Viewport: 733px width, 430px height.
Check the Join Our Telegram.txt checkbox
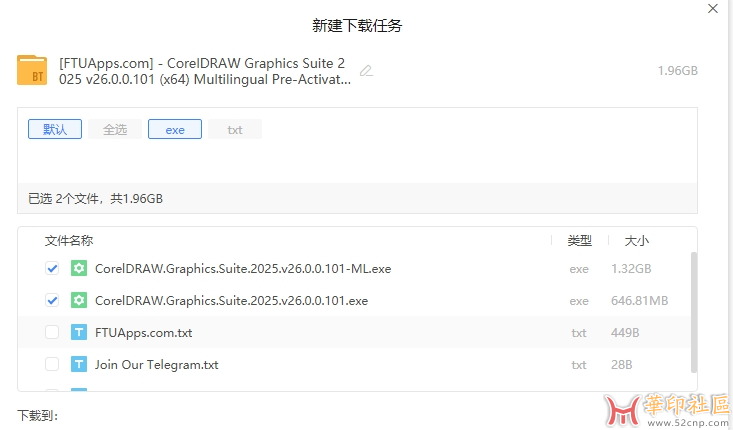click(52, 364)
